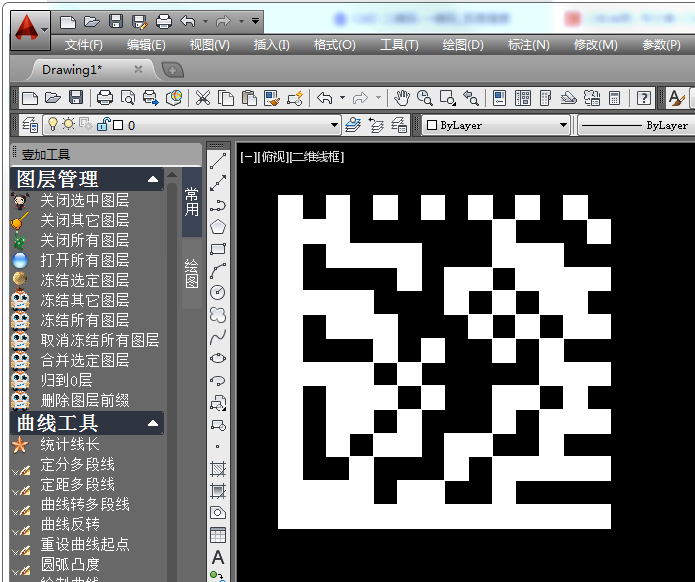The width and height of the screenshot is (695, 582).
Task: Collapse the 图层管理 section
Action: (152, 179)
